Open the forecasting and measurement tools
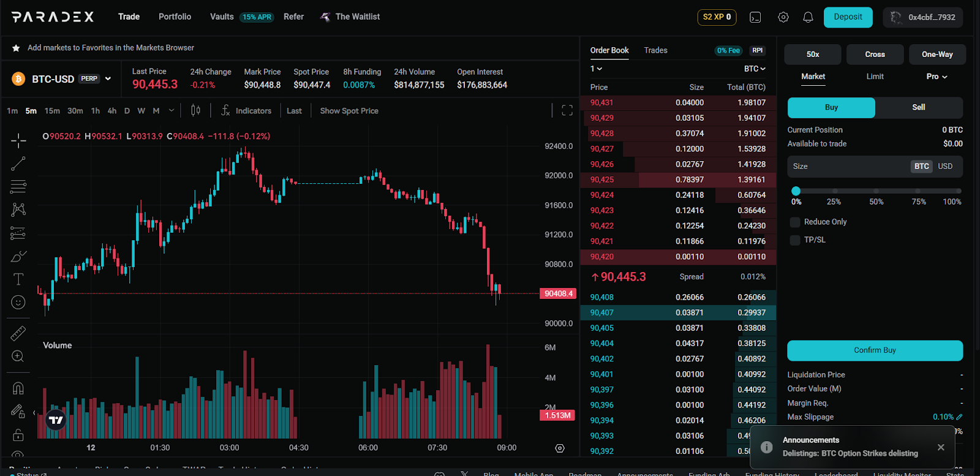980x476 pixels. pos(18,233)
